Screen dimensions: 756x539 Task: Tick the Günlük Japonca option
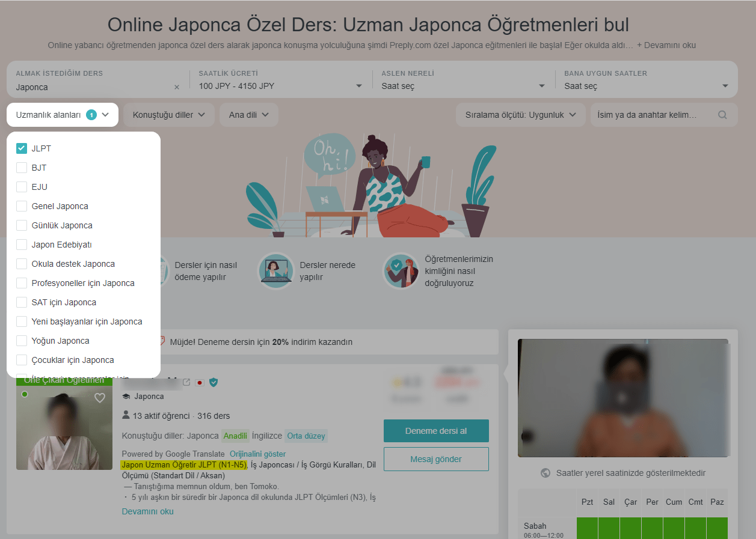pyautogui.click(x=22, y=225)
